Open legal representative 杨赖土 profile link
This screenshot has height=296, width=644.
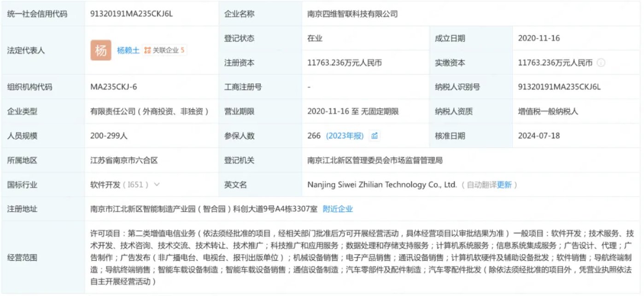coord(128,51)
